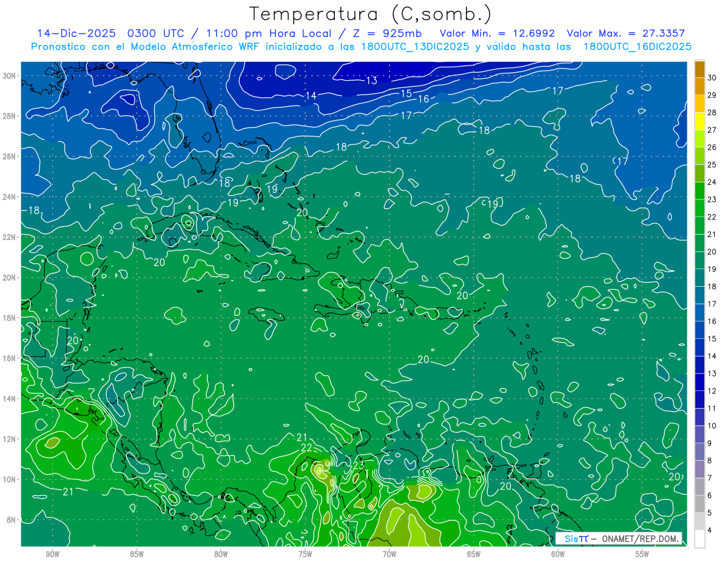Click the "Temperatura (C,somb.)" map title

pyautogui.click(x=371, y=15)
